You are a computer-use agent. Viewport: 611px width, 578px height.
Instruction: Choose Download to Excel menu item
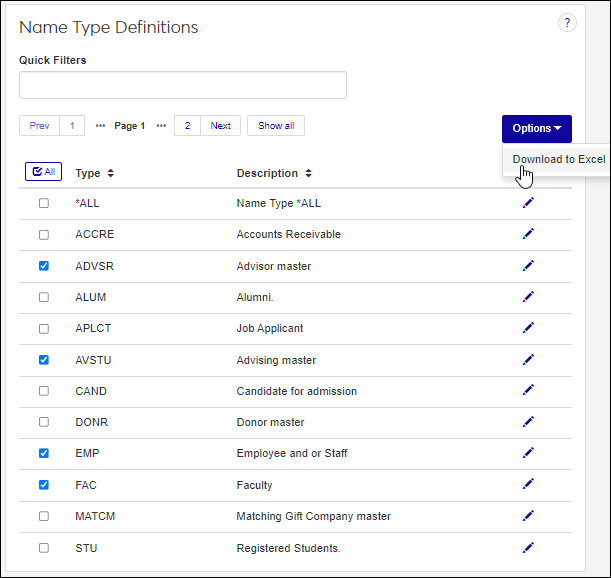(x=558, y=159)
